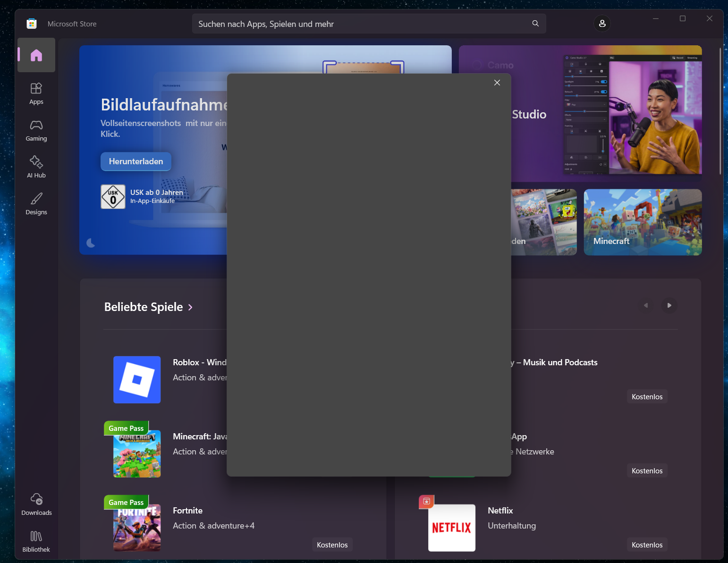Screen dimensions: 728x563
Task: Open the Minecraft promo tile
Action: [643, 222]
